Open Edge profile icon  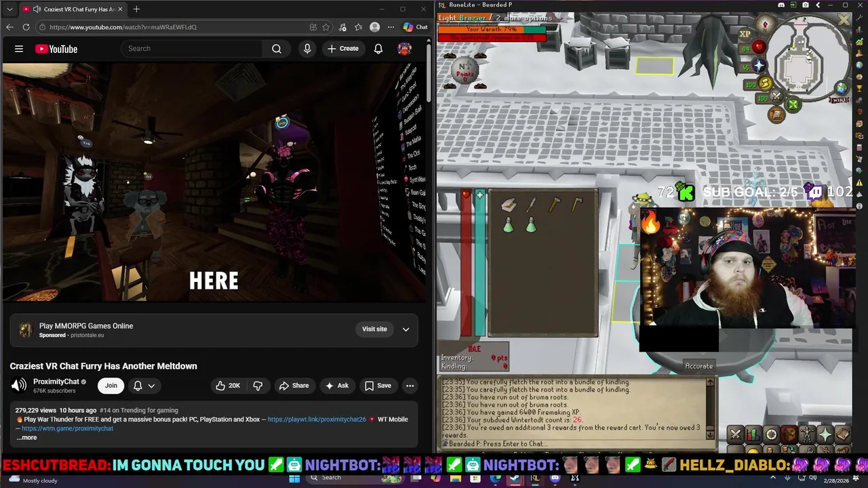375,27
